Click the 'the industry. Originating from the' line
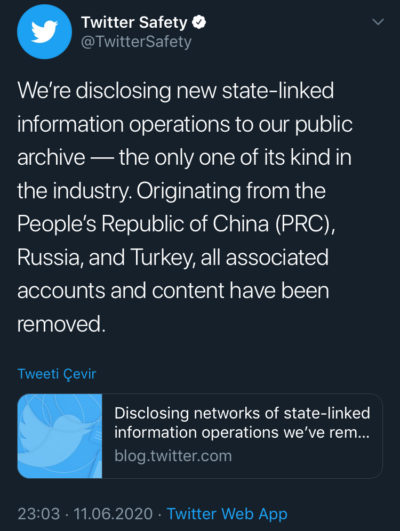 (x=171, y=191)
